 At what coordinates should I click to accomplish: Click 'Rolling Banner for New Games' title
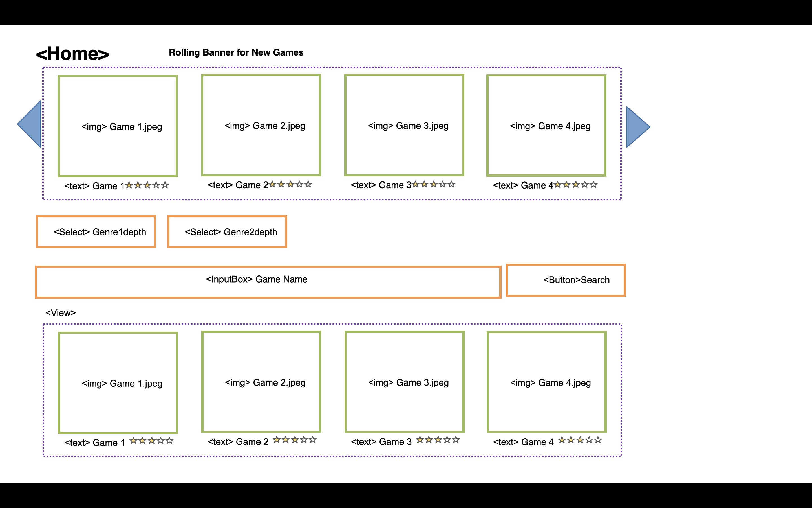[x=236, y=52]
